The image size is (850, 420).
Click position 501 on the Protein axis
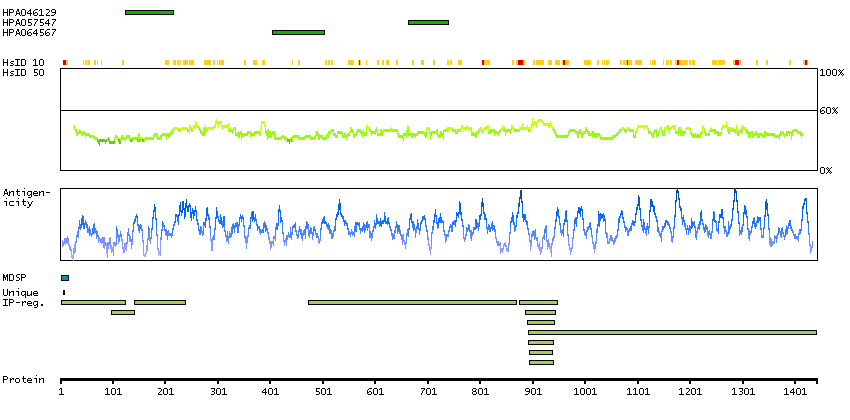tap(323, 393)
